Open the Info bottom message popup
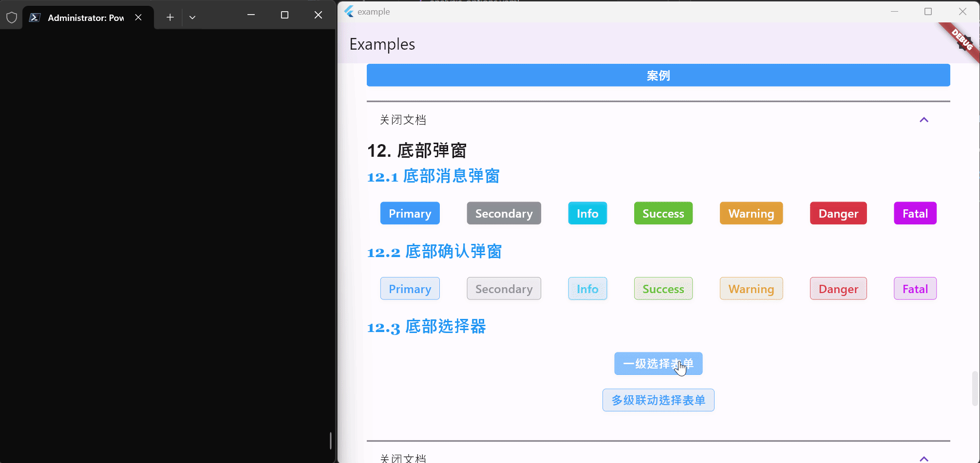980x463 pixels. (x=587, y=213)
